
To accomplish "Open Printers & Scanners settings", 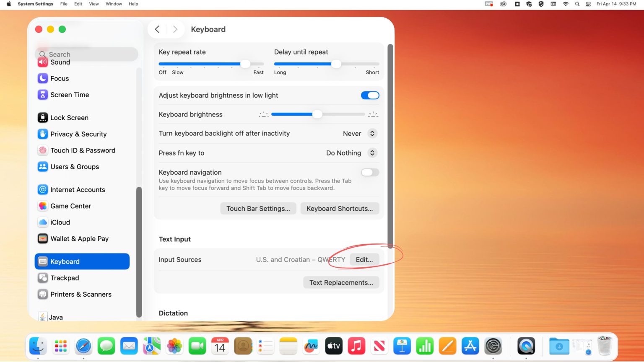I will [x=80, y=294].
